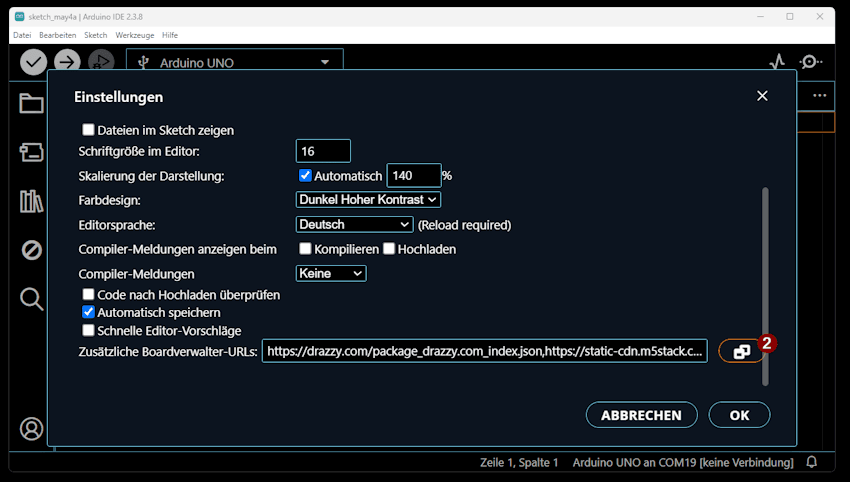This screenshot has height=482, width=850.
Task: Open the Werkzeuge menu
Action: (134, 35)
